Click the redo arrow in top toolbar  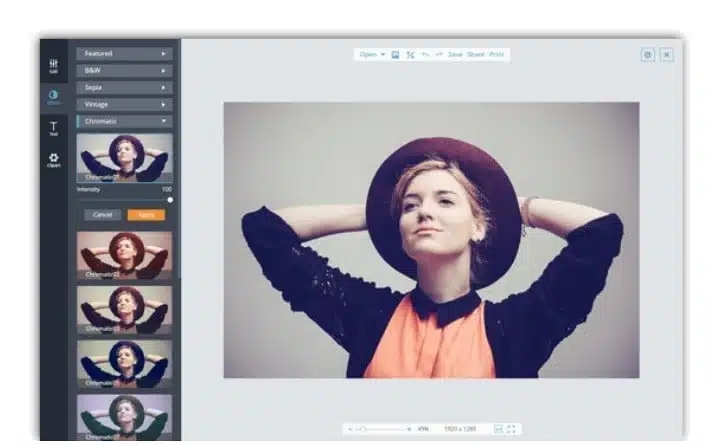[x=439, y=54]
